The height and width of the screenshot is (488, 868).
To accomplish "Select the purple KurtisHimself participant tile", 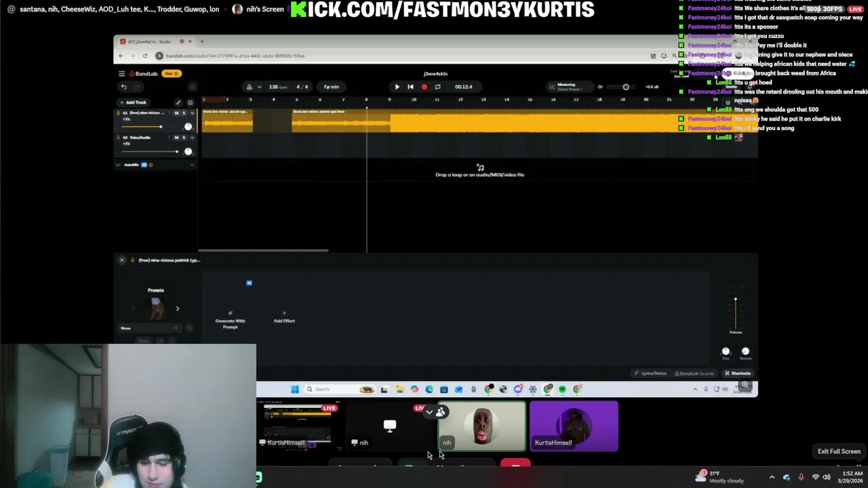I will (x=574, y=426).
